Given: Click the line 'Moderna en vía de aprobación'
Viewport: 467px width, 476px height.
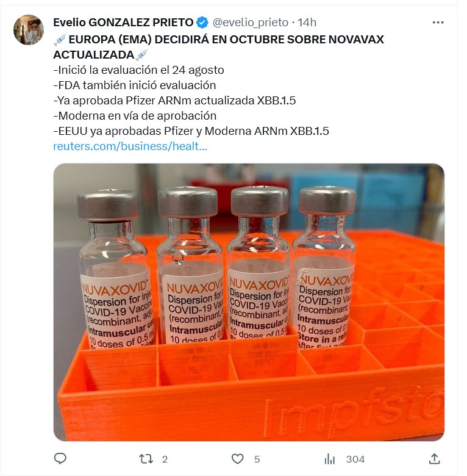Looking at the screenshot, I should click(135, 116).
